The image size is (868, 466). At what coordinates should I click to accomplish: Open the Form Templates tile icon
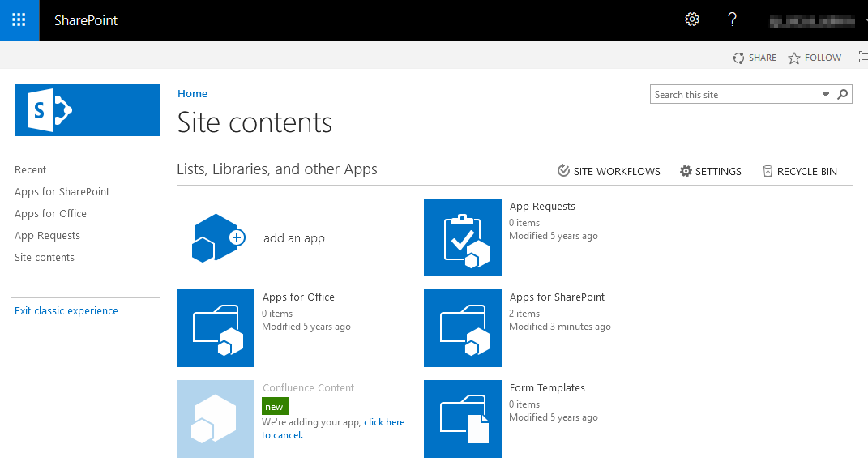pyautogui.click(x=463, y=419)
